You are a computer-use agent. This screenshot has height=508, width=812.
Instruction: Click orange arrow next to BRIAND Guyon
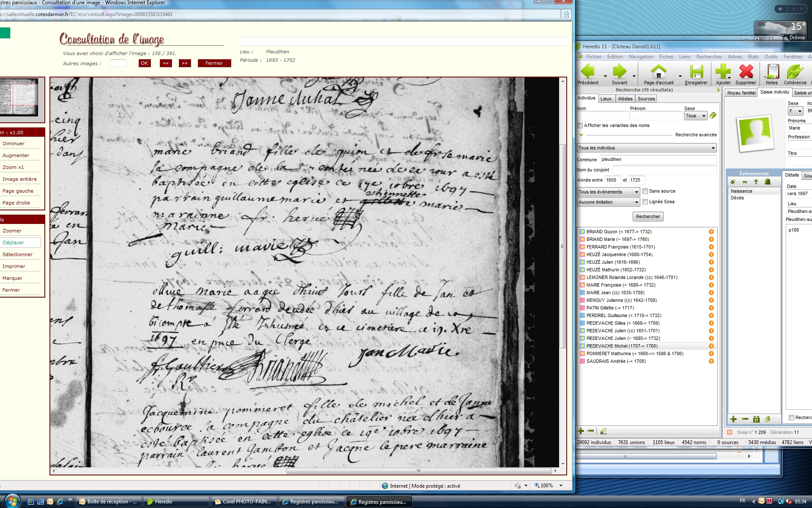(711, 232)
